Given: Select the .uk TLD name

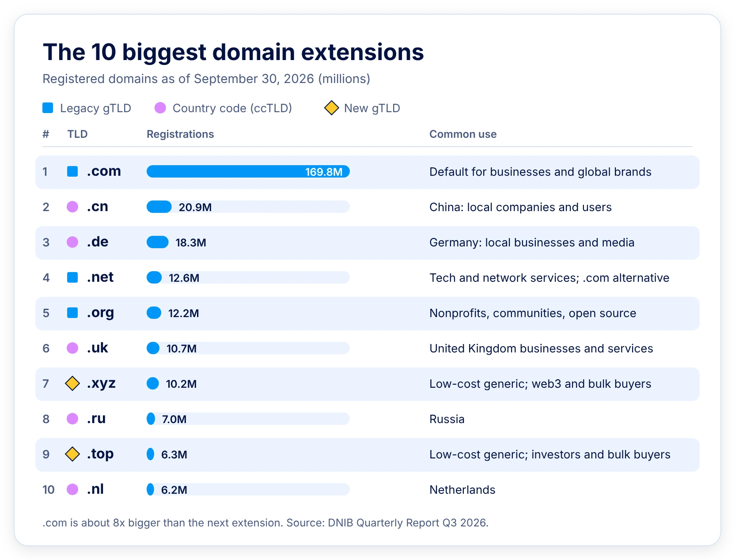Looking at the screenshot, I should pyautogui.click(x=98, y=348).
